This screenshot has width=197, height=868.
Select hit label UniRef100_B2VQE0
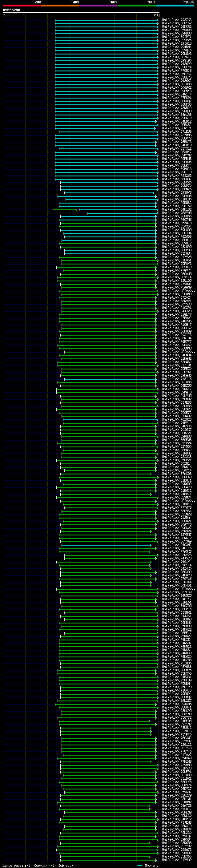coord(177,50)
